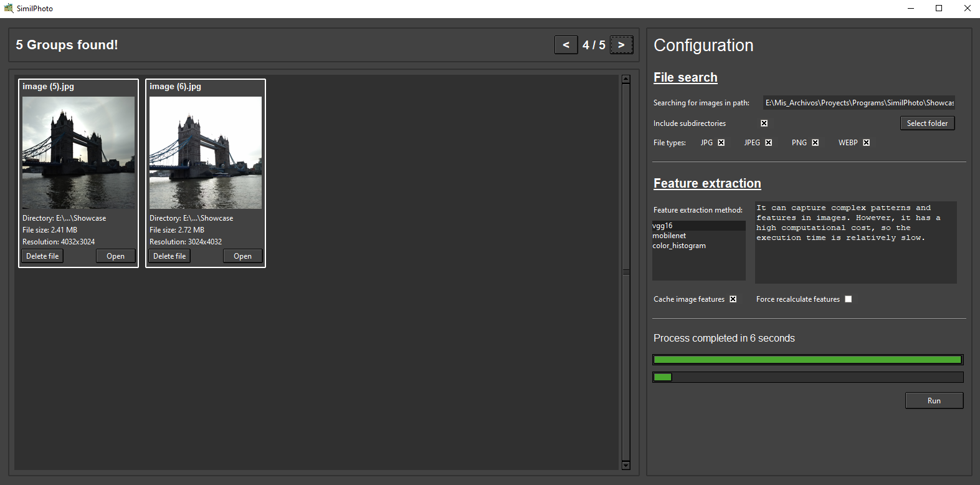Delete file image (6).jpg
This screenshot has height=485, width=980.
[169, 256]
